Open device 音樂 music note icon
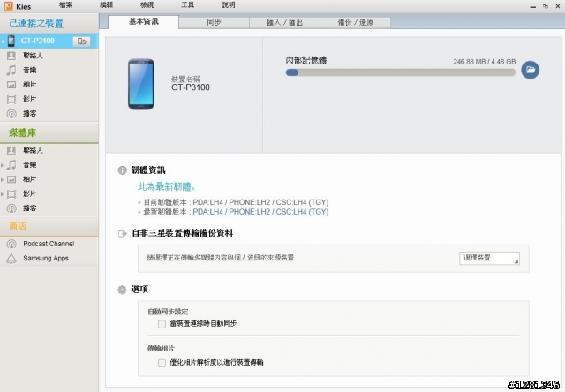565x392 pixels. tap(11, 71)
